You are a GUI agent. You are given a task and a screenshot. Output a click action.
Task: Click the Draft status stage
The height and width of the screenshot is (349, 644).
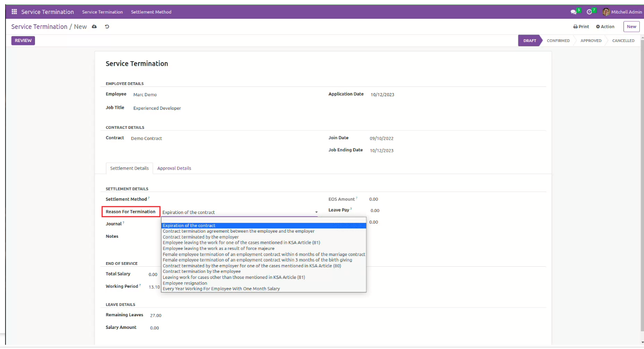(530, 41)
